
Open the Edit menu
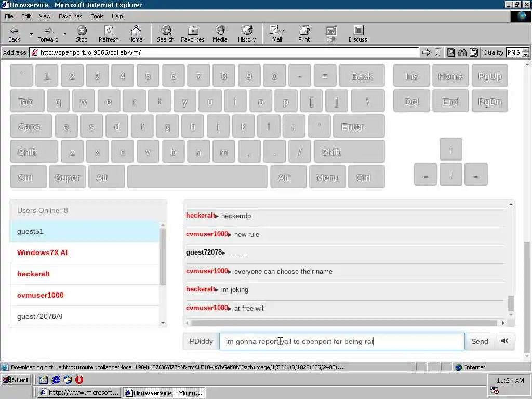26,16
